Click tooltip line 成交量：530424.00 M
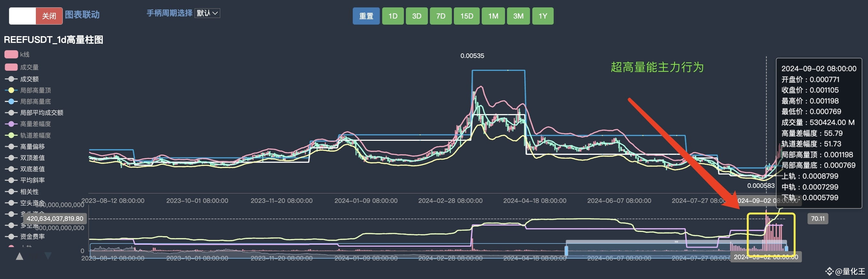 click(x=818, y=122)
